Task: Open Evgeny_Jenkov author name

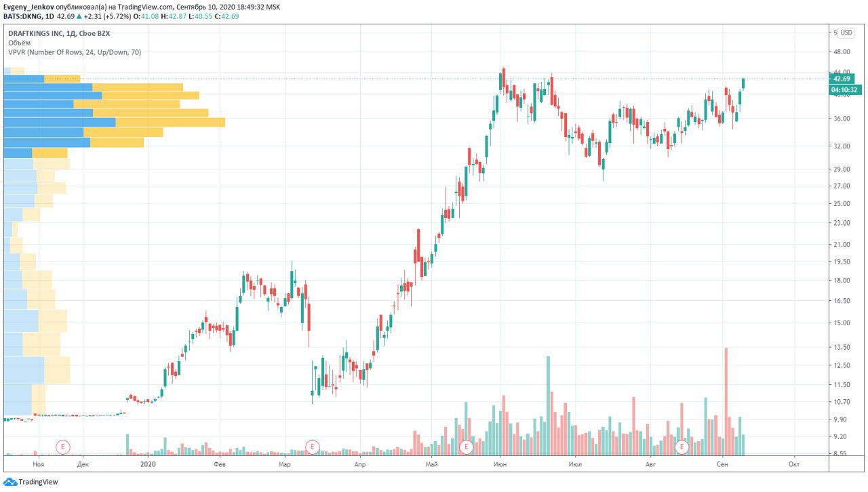Action: [28, 6]
